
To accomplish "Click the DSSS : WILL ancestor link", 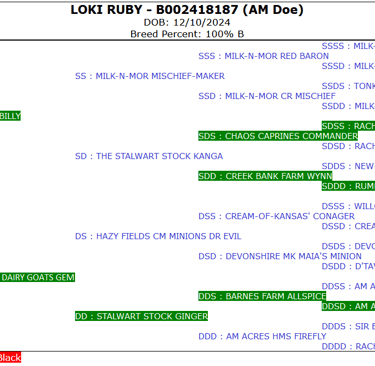I will pos(348,206).
